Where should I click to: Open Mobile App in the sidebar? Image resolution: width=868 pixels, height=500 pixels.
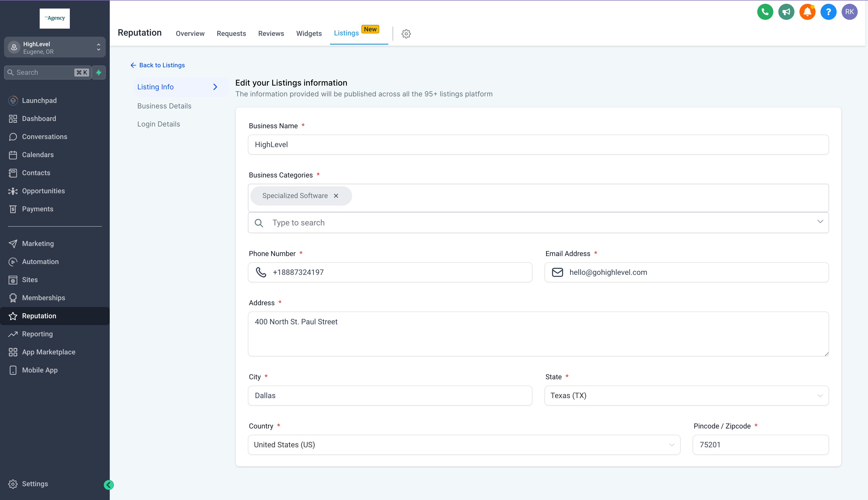[55, 370]
